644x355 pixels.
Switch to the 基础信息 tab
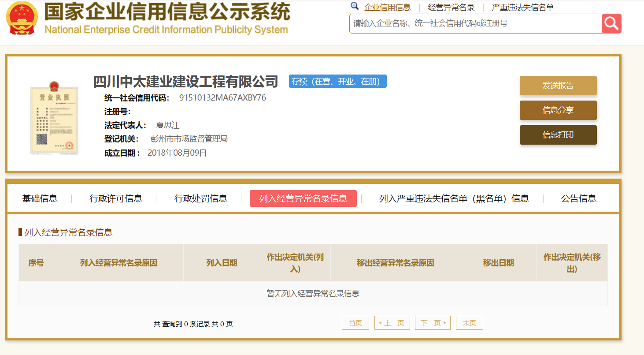point(40,198)
